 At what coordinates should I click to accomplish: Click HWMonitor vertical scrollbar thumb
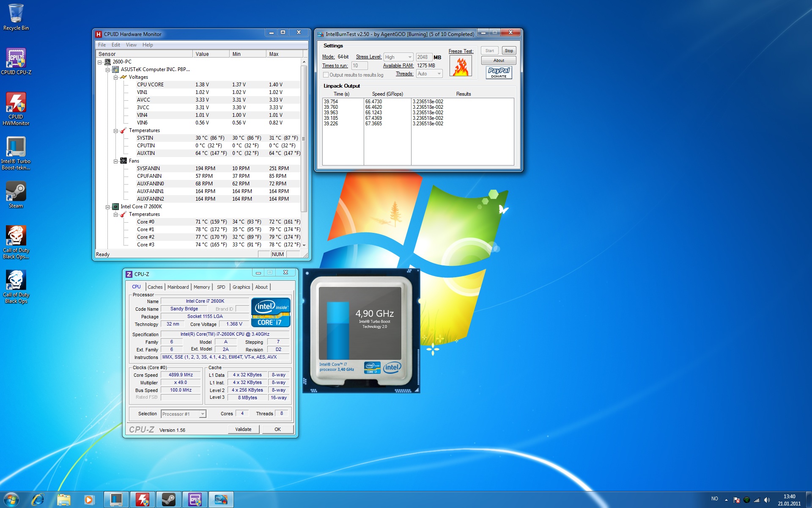(x=303, y=139)
